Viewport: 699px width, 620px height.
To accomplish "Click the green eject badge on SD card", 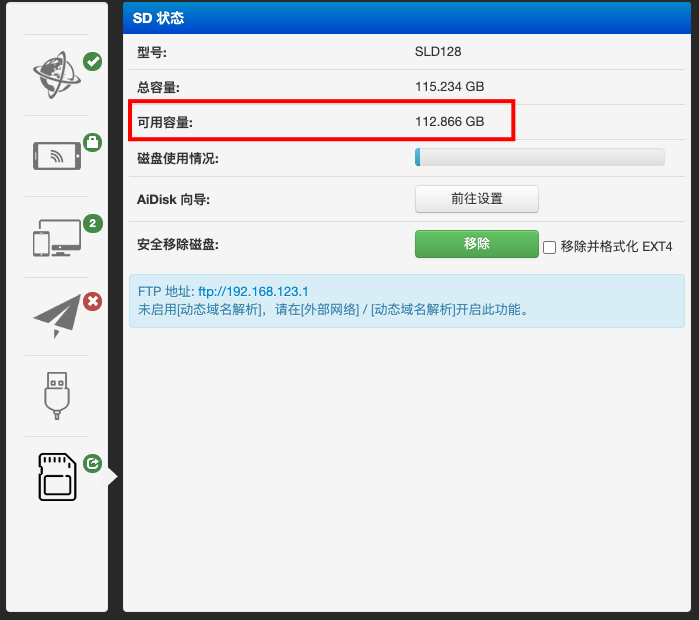I will [x=92, y=463].
